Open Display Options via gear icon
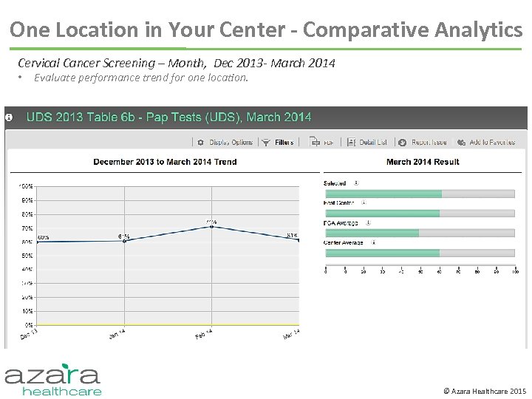Image resolution: width=532 pixels, height=399 pixels. click(200, 143)
